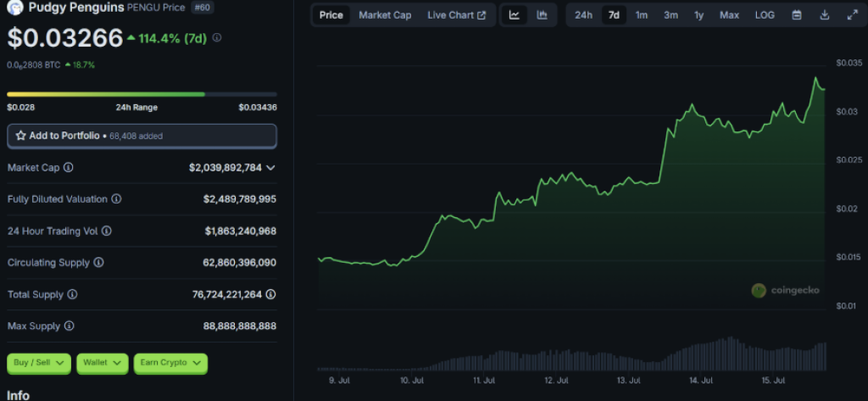
Task: Click the 24 Hour Trading Vol info icon
Action: pos(106,231)
